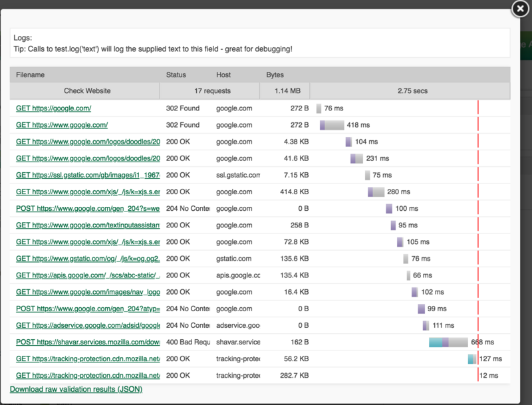532x405 pixels.
Task: Select the 17 requests summary cell
Action: pos(210,91)
